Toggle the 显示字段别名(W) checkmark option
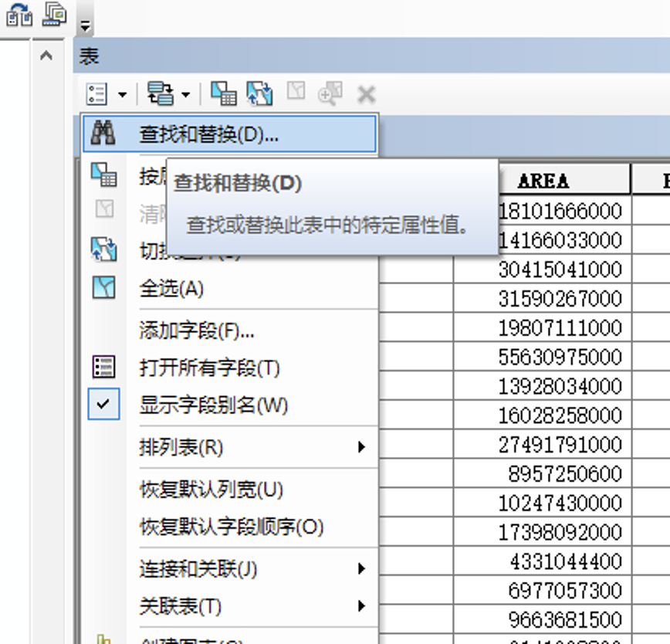 (213, 405)
